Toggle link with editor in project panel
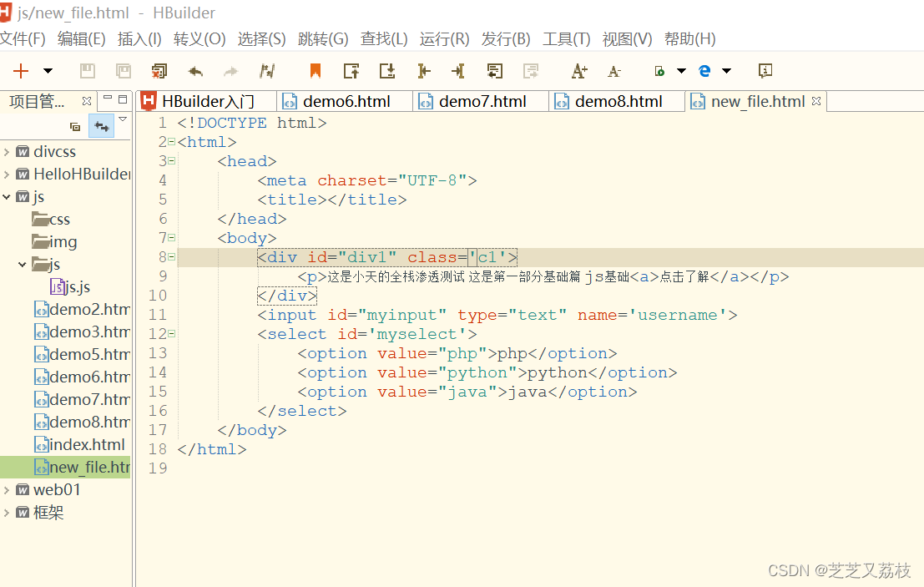 pos(101,126)
